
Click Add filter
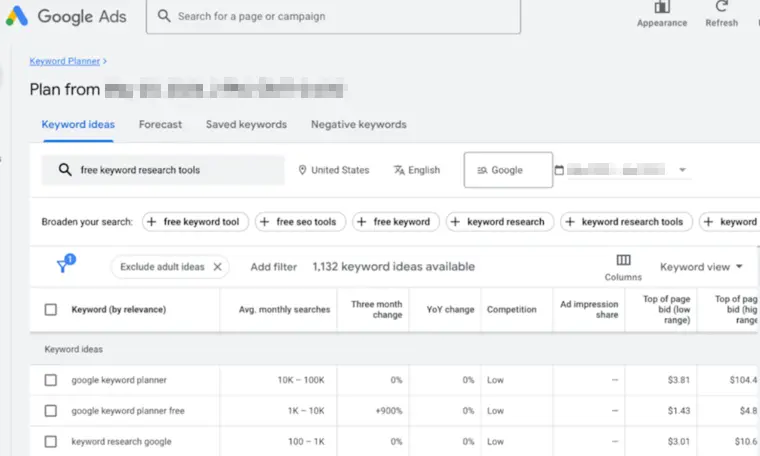pyautogui.click(x=273, y=267)
